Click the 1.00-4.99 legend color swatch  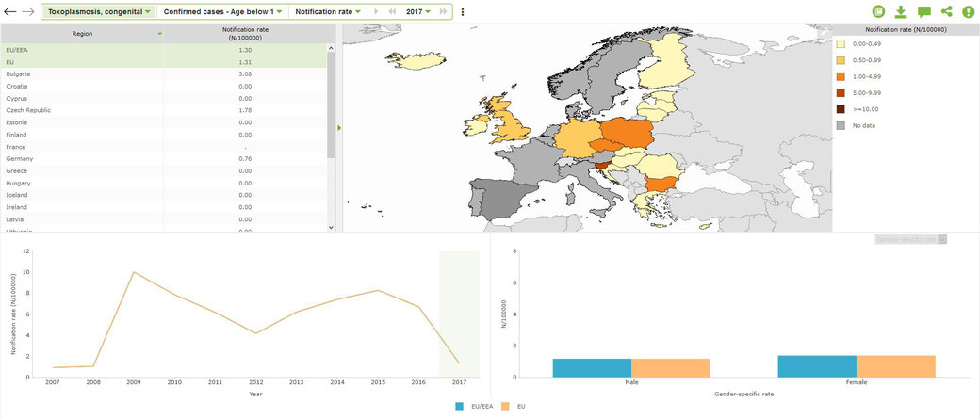tap(841, 77)
